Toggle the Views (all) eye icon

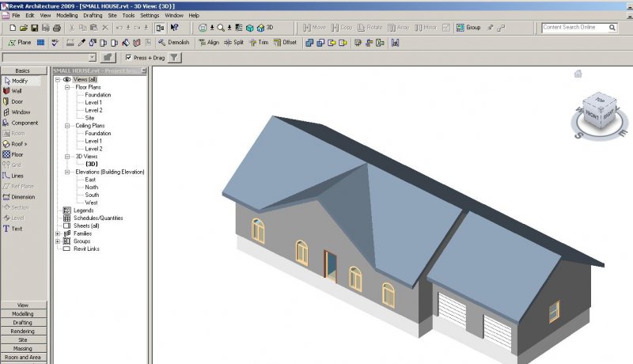pos(66,80)
